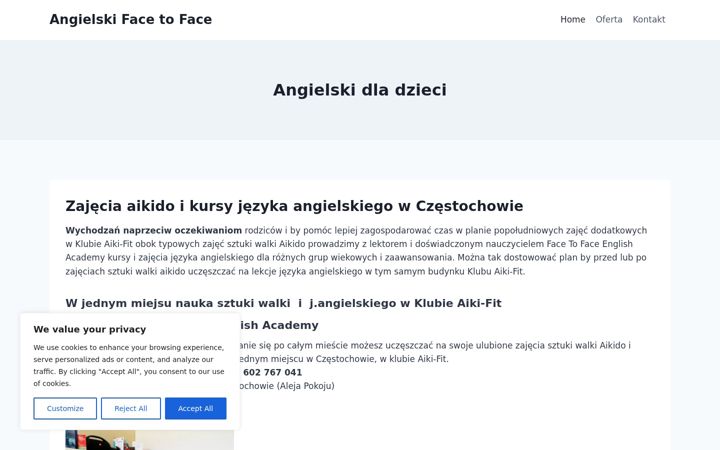Open the Oferta menu item
720x450 pixels.
click(x=609, y=19)
